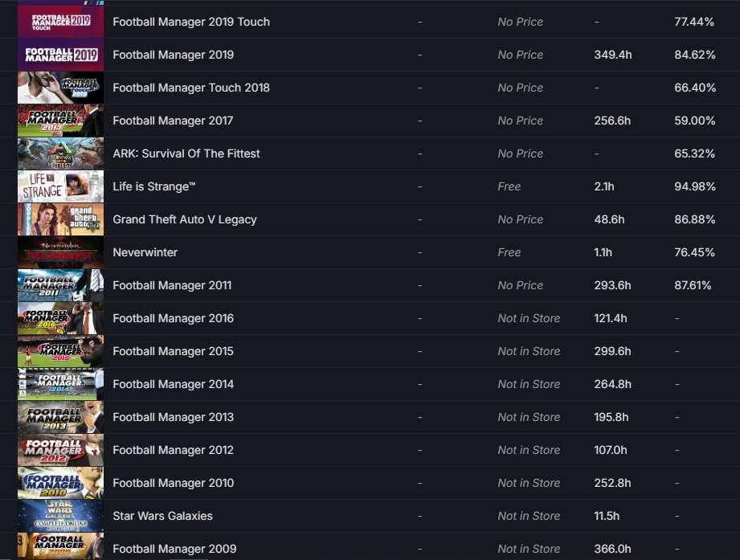This screenshot has height=560, width=740.
Task: Open Football Manager Touch 2018 title
Action: pyautogui.click(x=191, y=88)
